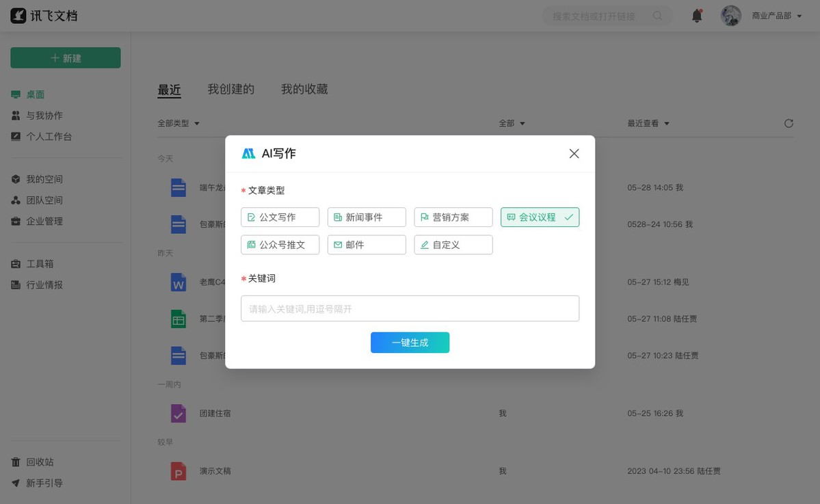This screenshot has height=504, width=820.
Task: Choose the 营销方案 article type
Action: tap(453, 217)
